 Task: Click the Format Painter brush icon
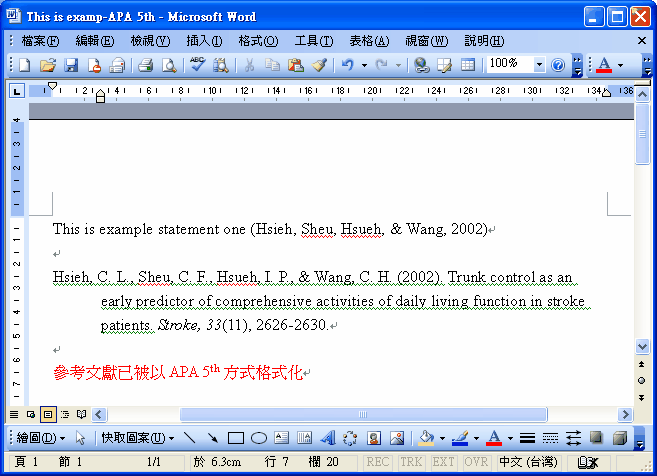point(319,65)
